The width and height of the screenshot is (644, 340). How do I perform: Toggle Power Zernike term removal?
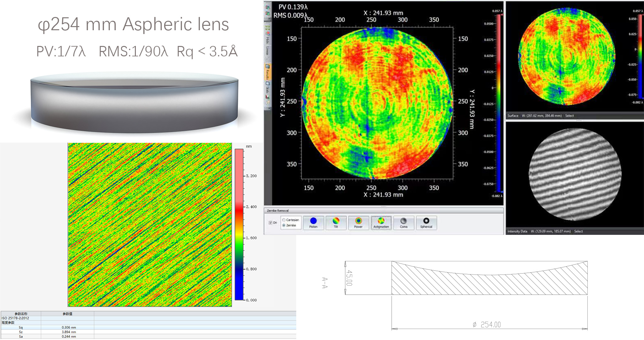coord(358,223)
